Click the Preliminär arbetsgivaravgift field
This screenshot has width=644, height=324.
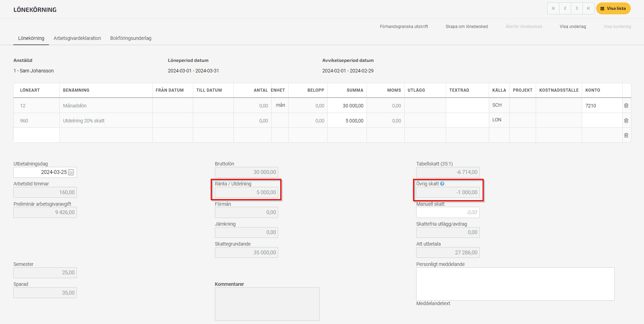point(45,212)
